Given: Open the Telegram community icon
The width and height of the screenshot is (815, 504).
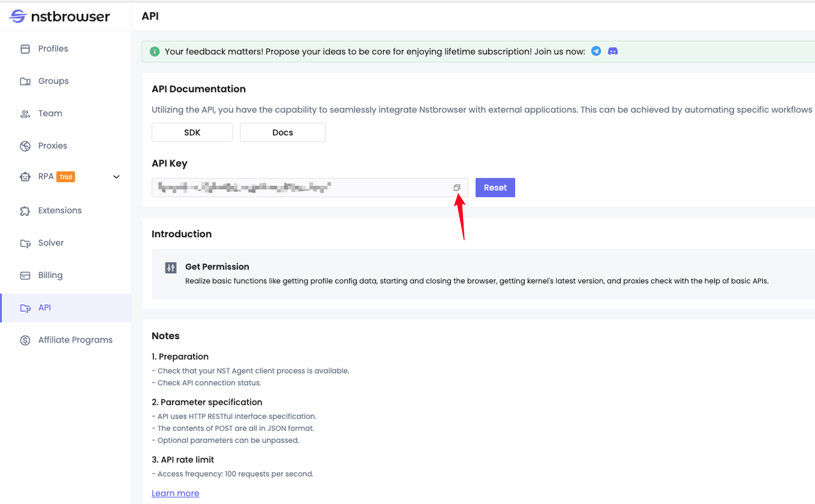Looking at the screenshot, I should (x=596, y=52).
